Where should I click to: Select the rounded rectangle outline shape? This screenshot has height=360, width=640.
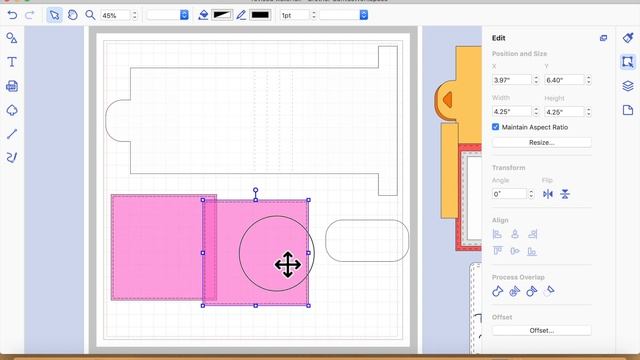click(x=367, y=240)
